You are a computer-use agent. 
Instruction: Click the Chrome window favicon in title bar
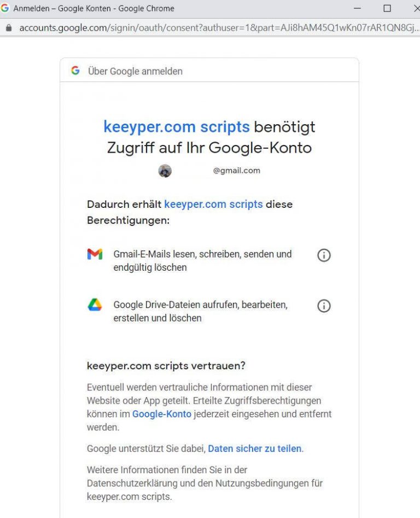pos(5,8)
